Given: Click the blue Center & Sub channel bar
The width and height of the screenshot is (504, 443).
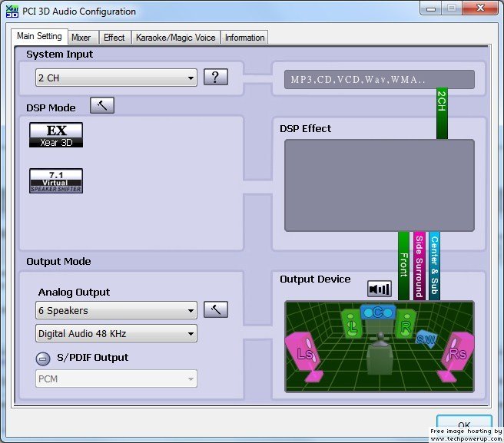Looking at the screenshot, I should 435,266.
